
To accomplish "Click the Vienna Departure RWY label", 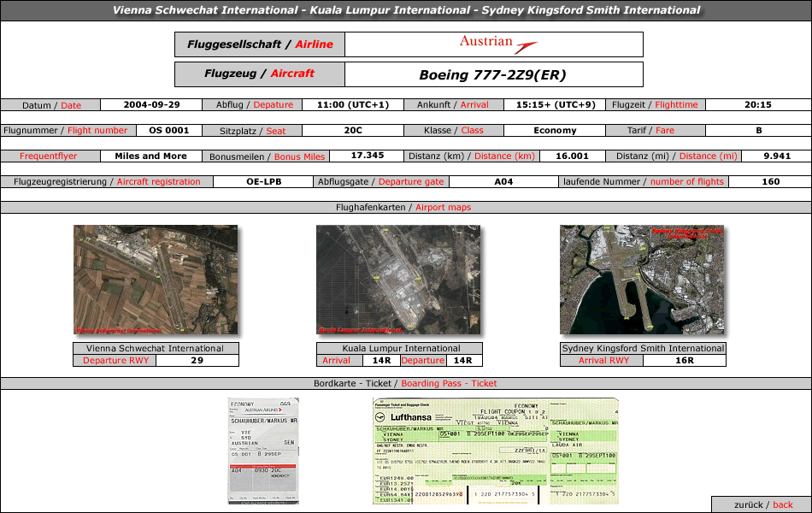I will tap(115, 361).
